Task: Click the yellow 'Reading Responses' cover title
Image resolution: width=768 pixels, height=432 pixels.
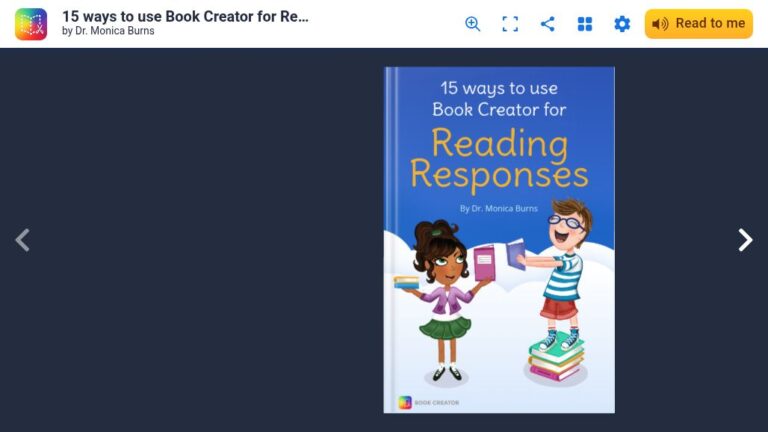Action: pyautogui.click(x=499, y=158)
